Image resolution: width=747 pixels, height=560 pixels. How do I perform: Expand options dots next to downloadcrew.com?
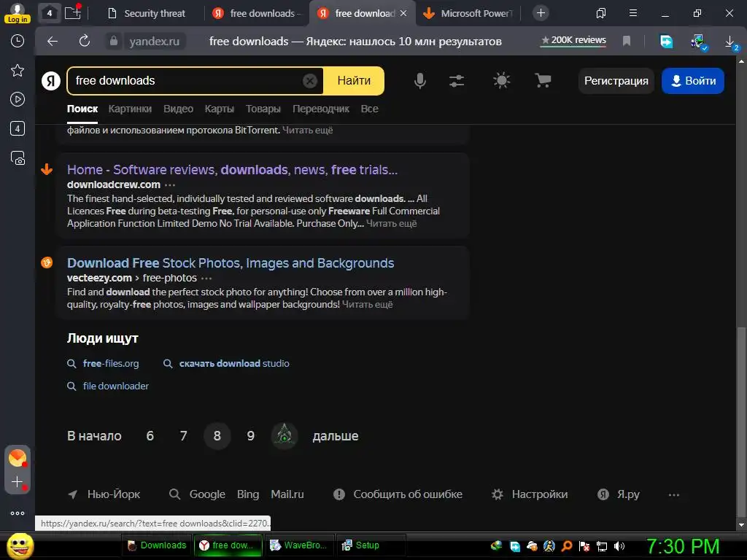coord(170,184)
